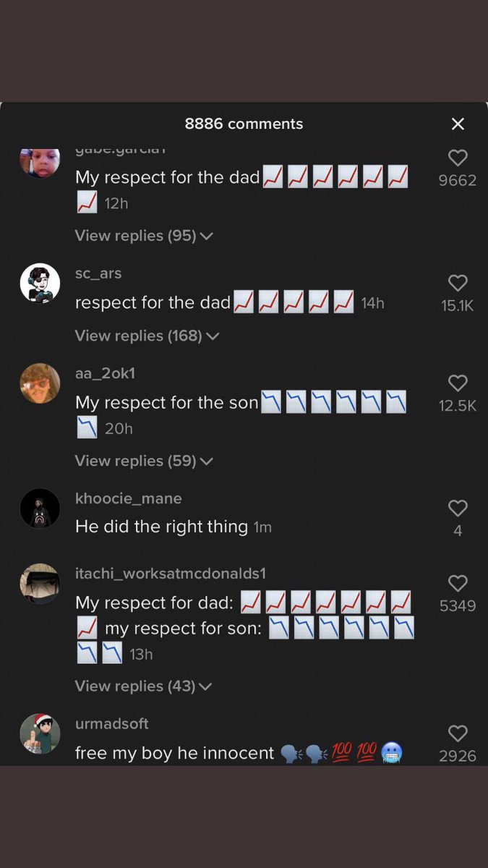488x868 pixels.
Task: Like itachi_worksatmcdonalds1's comment
Action: click(457, 583)
